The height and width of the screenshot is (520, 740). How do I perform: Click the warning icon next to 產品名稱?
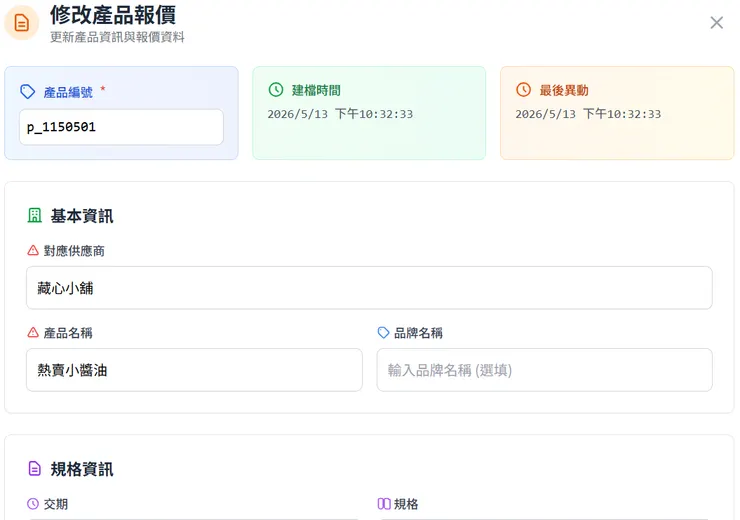[33, 332]
